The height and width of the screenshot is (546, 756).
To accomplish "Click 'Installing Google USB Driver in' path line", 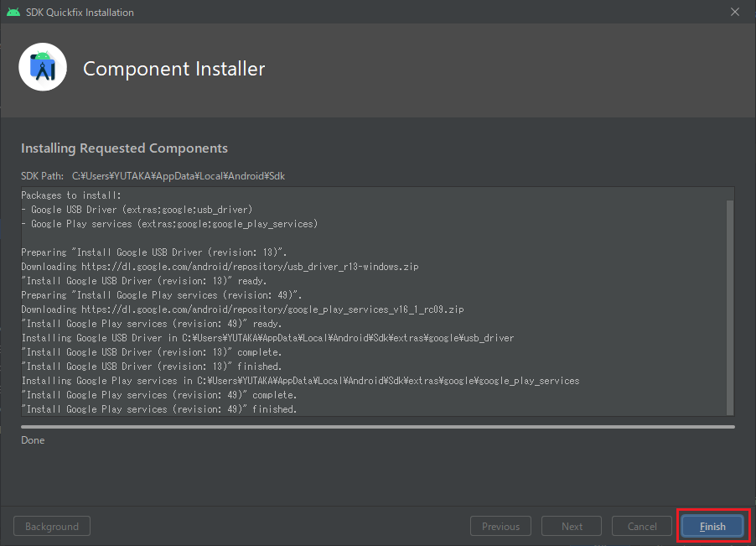I will (x=267, y=338).
